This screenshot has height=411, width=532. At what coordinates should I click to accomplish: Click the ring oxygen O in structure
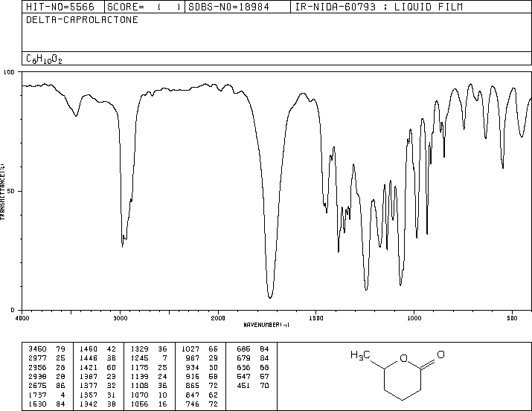tap(403, 358)
